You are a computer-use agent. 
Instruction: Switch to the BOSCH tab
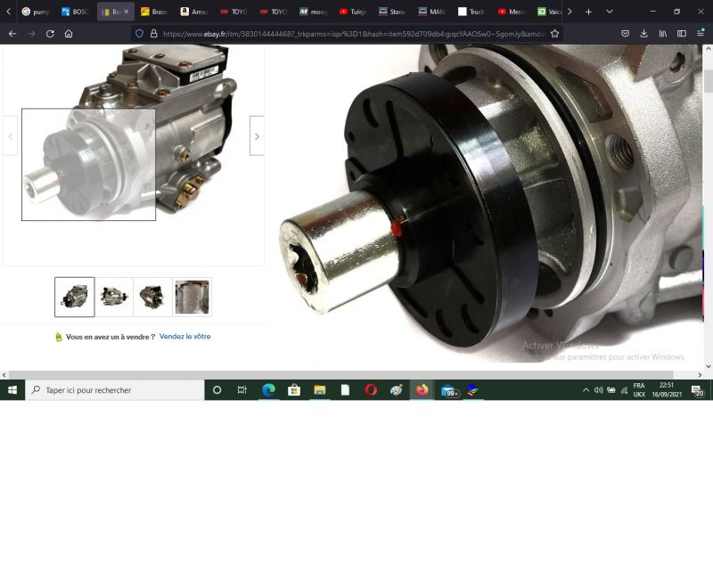[76, 12]
